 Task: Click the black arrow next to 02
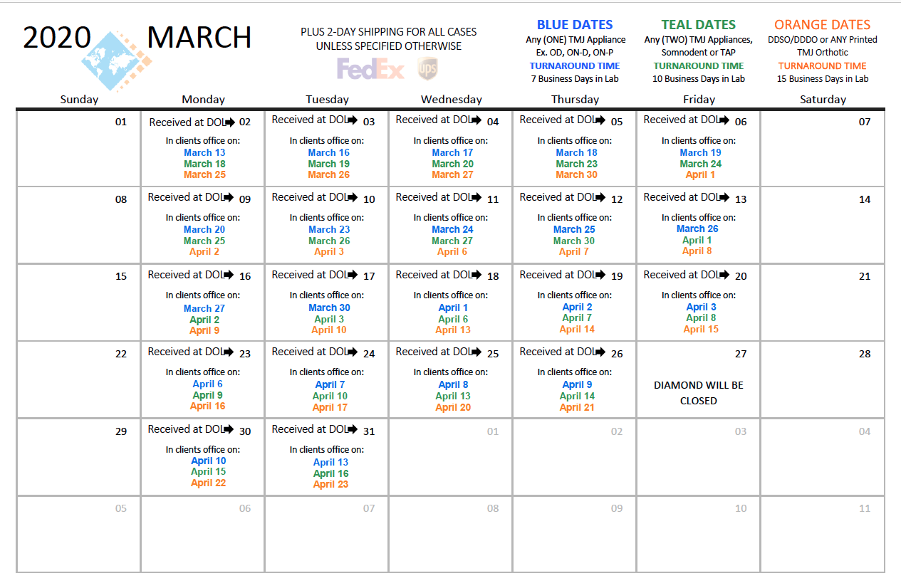[x=230, y=122]
